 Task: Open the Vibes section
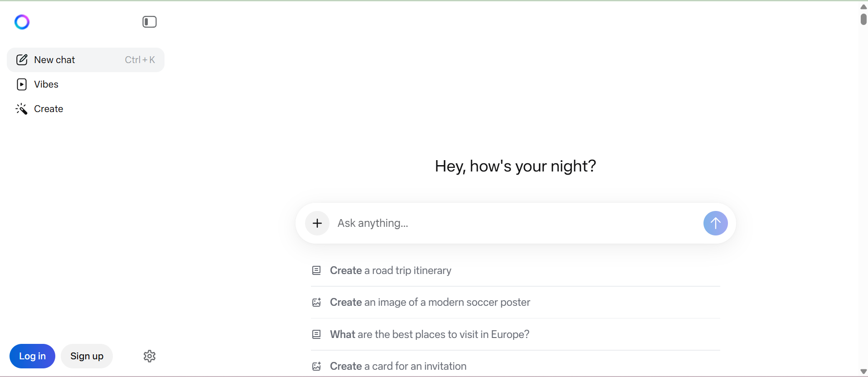(86, 84)
